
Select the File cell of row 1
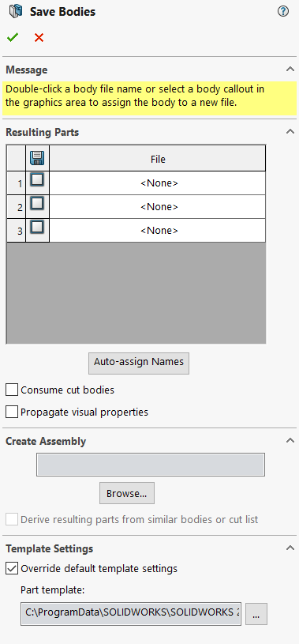coord(158,183)
